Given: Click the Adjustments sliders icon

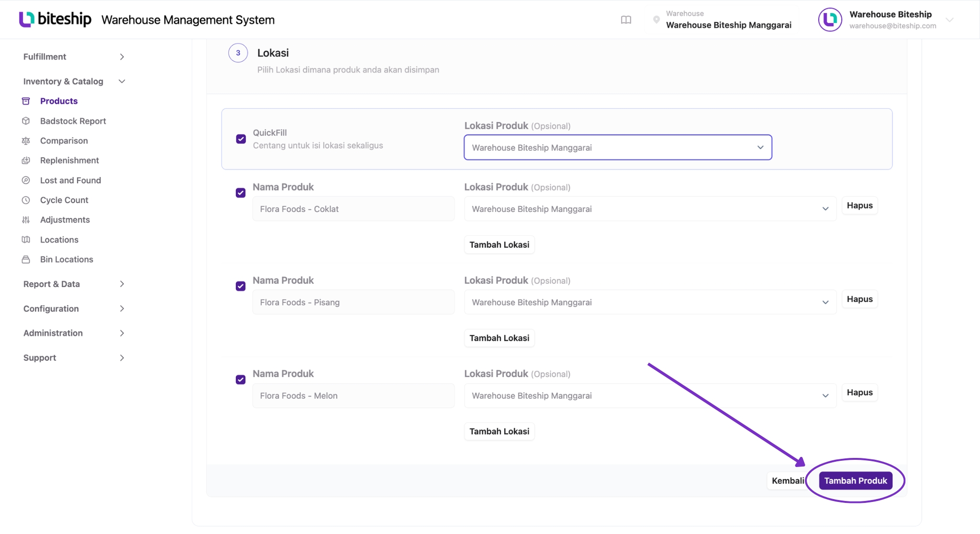Looking at the screenshot, I should click(26, 220).
